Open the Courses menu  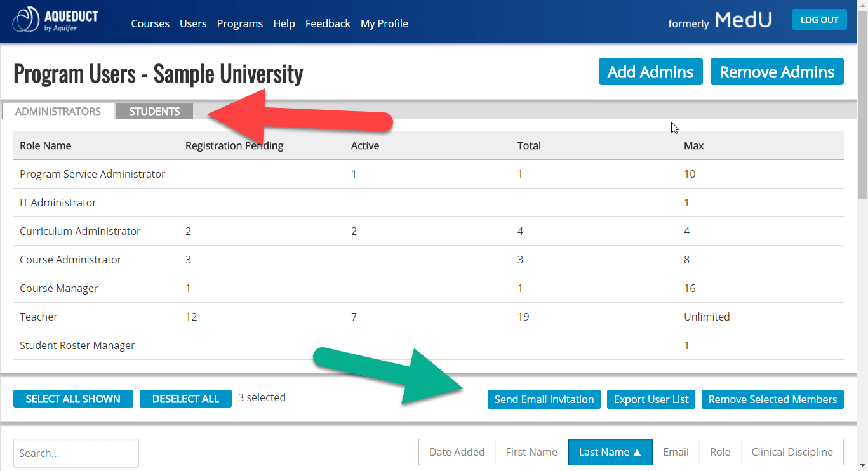(x=150, y=23)
